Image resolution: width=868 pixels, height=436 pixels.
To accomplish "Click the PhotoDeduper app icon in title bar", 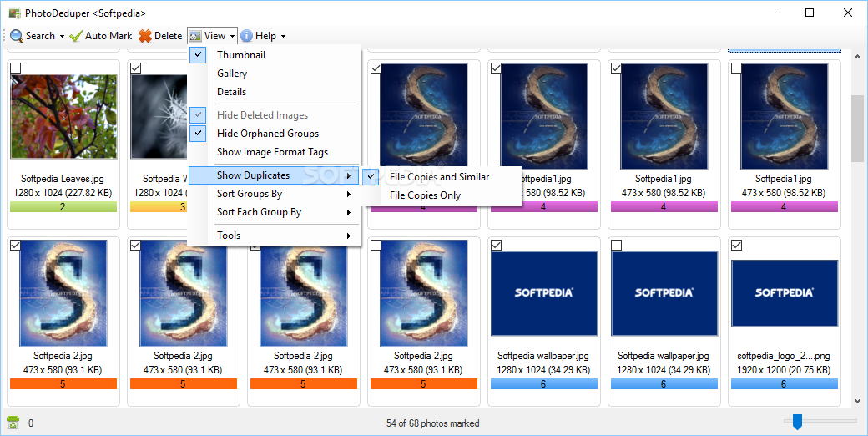I will [x=14, y=13].
